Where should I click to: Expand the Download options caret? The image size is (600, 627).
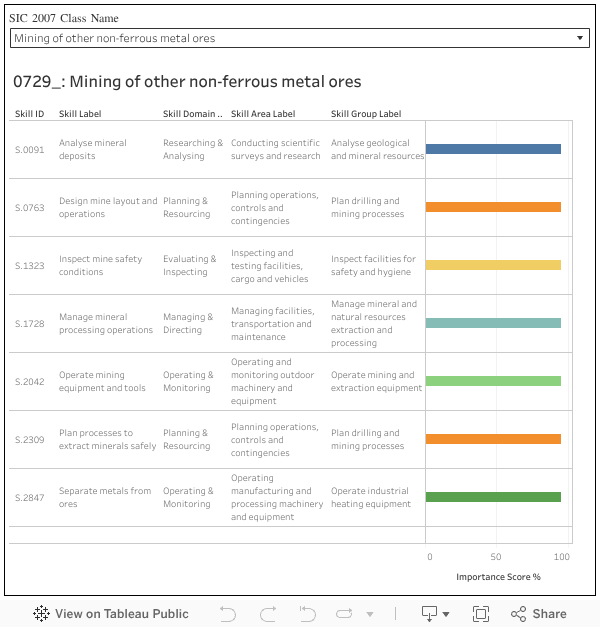pyautogui.click(x=446, y=614)
